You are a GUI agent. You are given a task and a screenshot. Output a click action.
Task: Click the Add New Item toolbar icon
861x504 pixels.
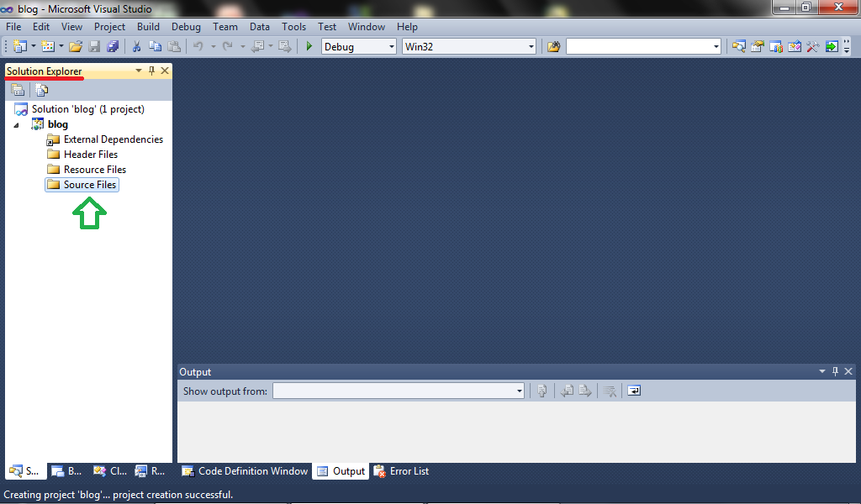(48, 46)
